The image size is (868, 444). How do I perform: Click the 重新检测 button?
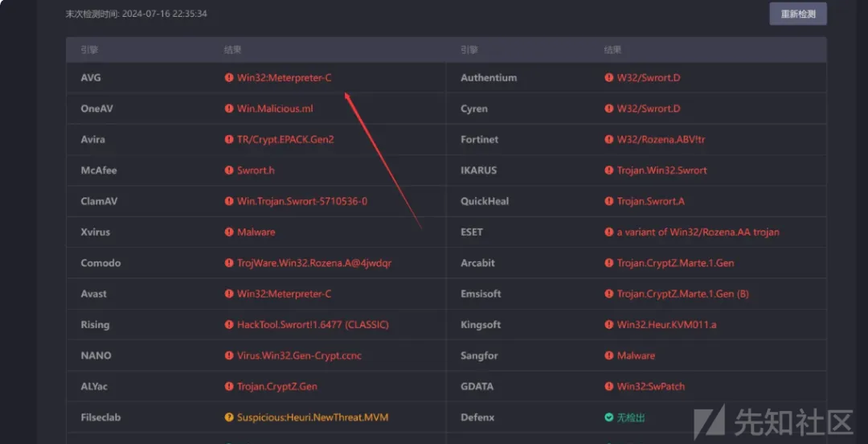click(x=797, y=14)
